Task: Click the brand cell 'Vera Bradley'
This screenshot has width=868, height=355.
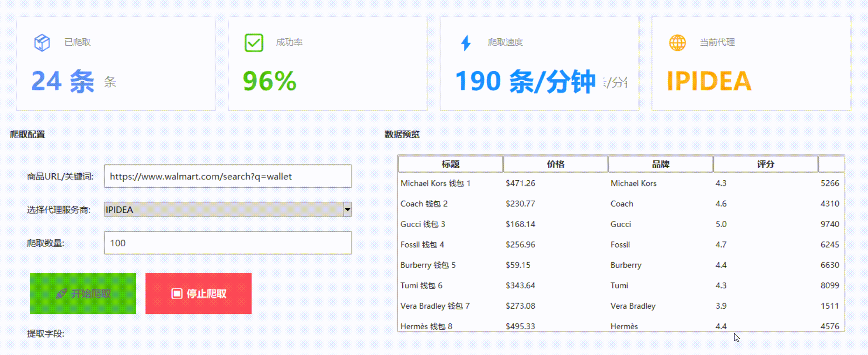Action: click(633, 306)
